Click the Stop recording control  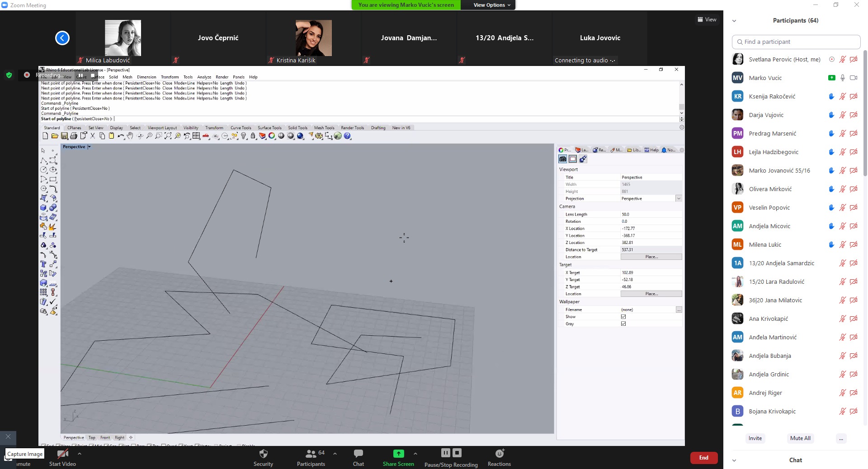(x=457, y=453)
